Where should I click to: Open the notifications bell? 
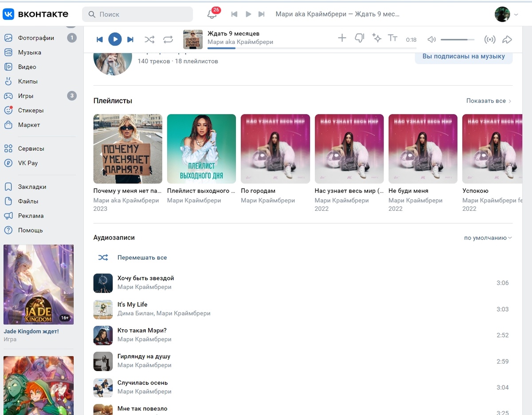coord(212,14)
